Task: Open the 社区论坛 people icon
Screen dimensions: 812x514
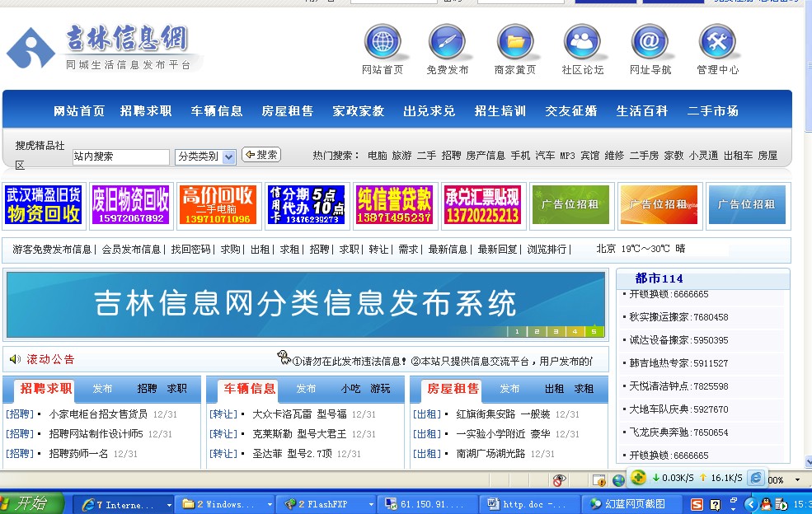Action: tap(582, 42)
